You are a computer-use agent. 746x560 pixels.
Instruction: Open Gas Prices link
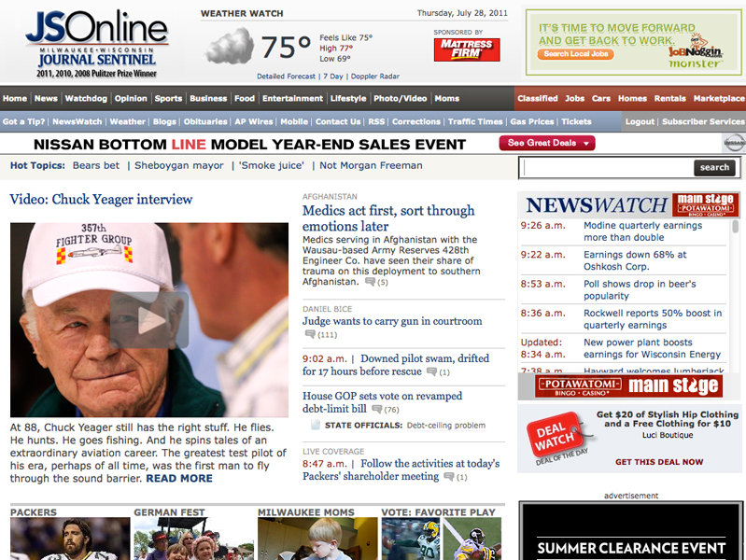pyautogui.click(x=532, y=122)
